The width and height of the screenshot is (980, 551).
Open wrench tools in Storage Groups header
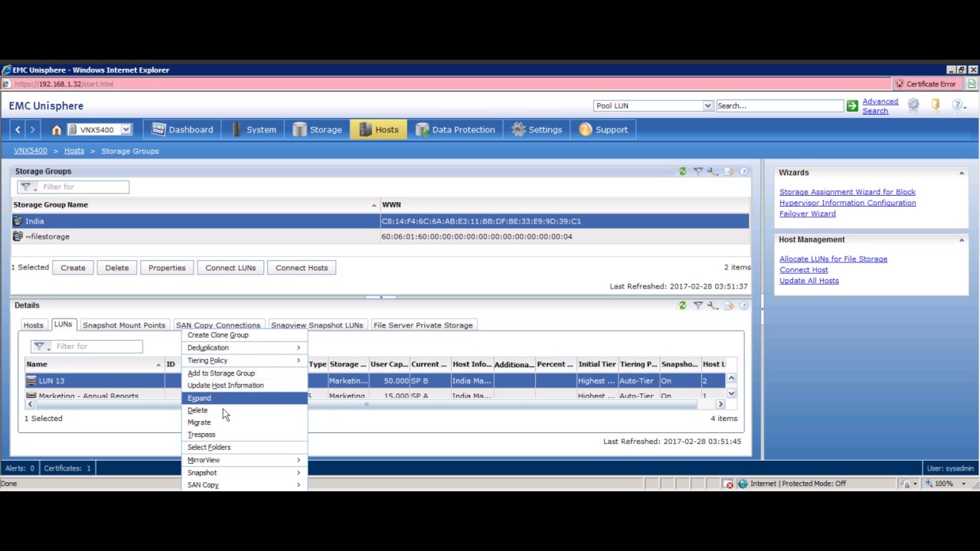713,171
